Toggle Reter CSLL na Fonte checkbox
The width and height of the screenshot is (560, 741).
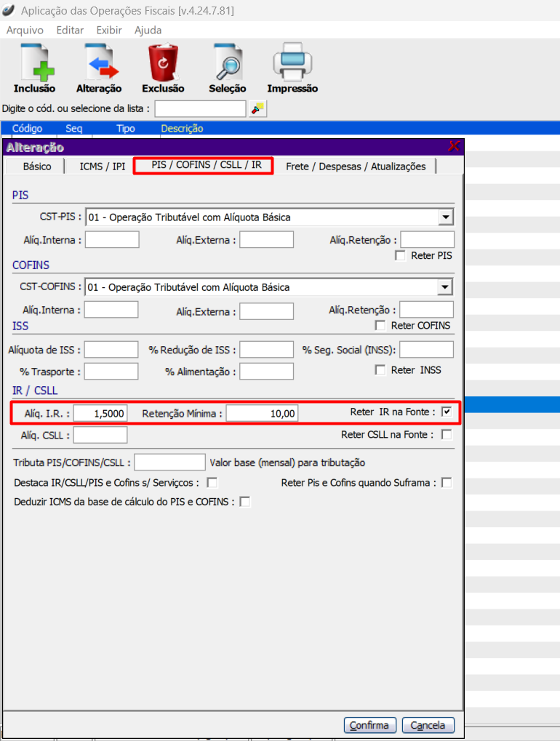click(x=447, y=435)
